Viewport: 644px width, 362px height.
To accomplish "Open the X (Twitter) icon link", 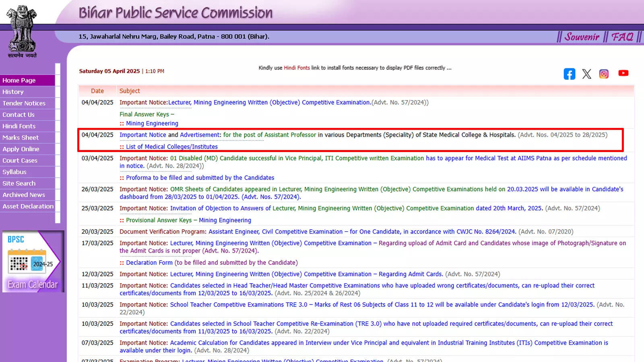I will pos(586,74).
